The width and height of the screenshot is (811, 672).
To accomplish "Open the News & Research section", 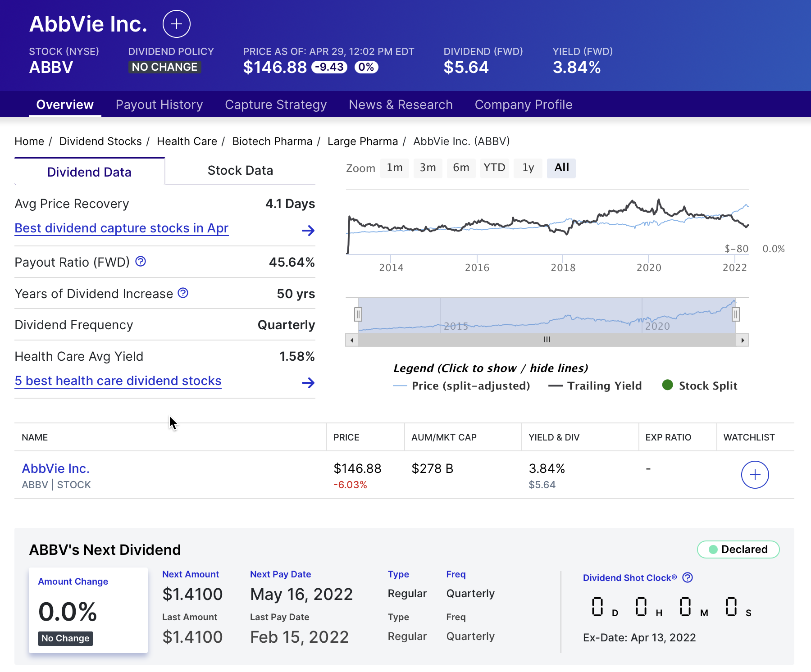I will [401, 104].
